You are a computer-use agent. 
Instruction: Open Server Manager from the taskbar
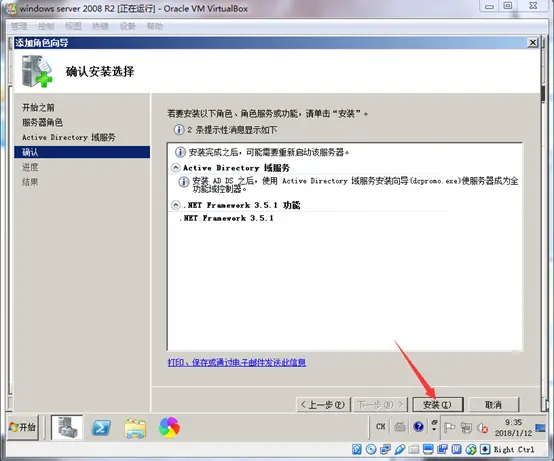click(x=67, y=427)
